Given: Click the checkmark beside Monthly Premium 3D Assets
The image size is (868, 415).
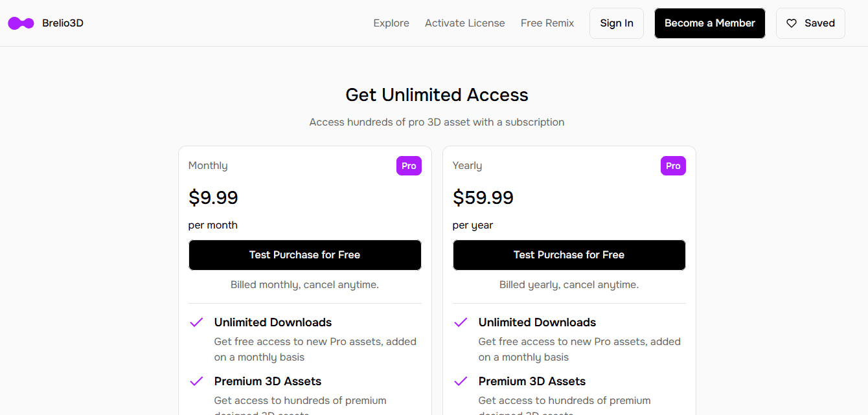Looking at the screenshot, I should click(196, 381).
